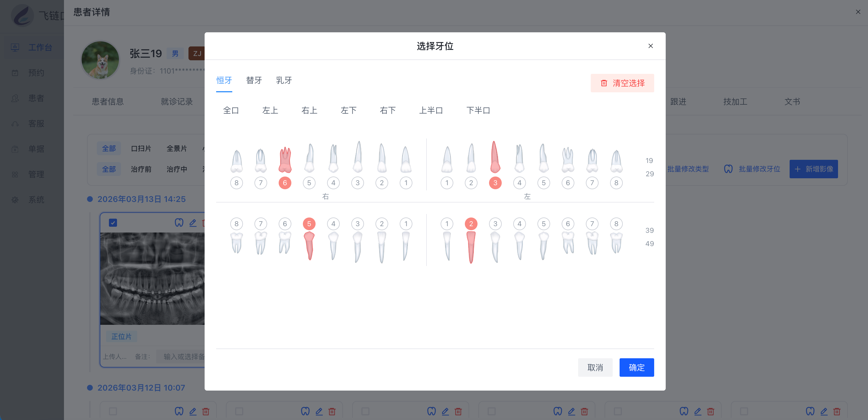Select 下半口 option
The image size is (868, 420).
478,110
